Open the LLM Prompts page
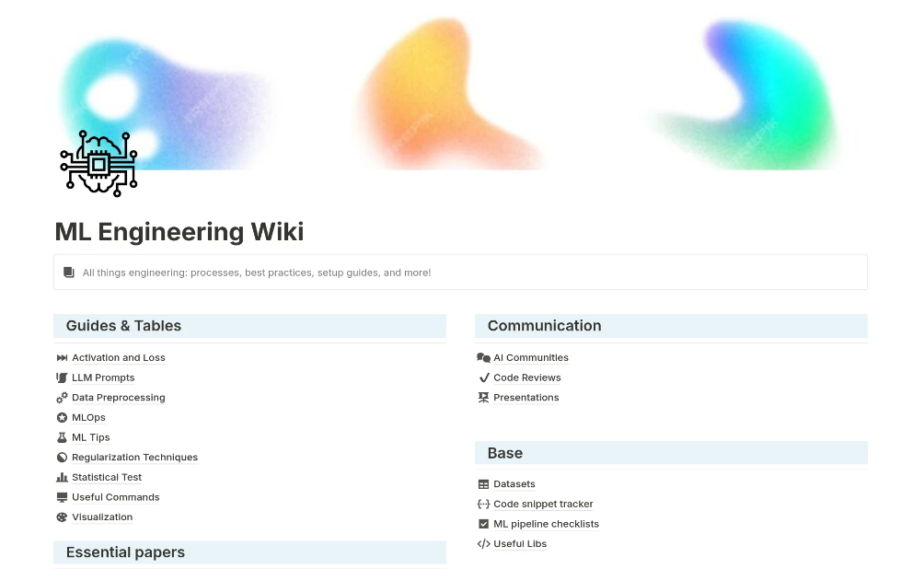The height and width of the screenshot is (569, 924). (x=103, y=377)
